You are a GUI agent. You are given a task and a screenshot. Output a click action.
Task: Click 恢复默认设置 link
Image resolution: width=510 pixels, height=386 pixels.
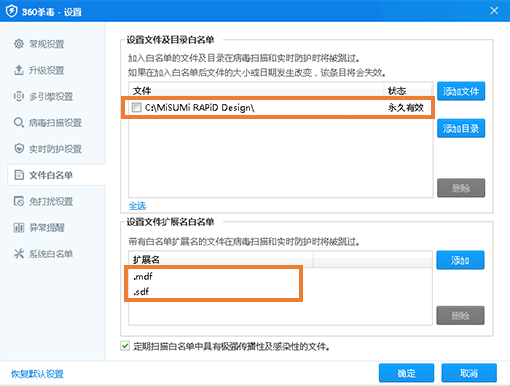pyautogui.click(x=37, y=374)
